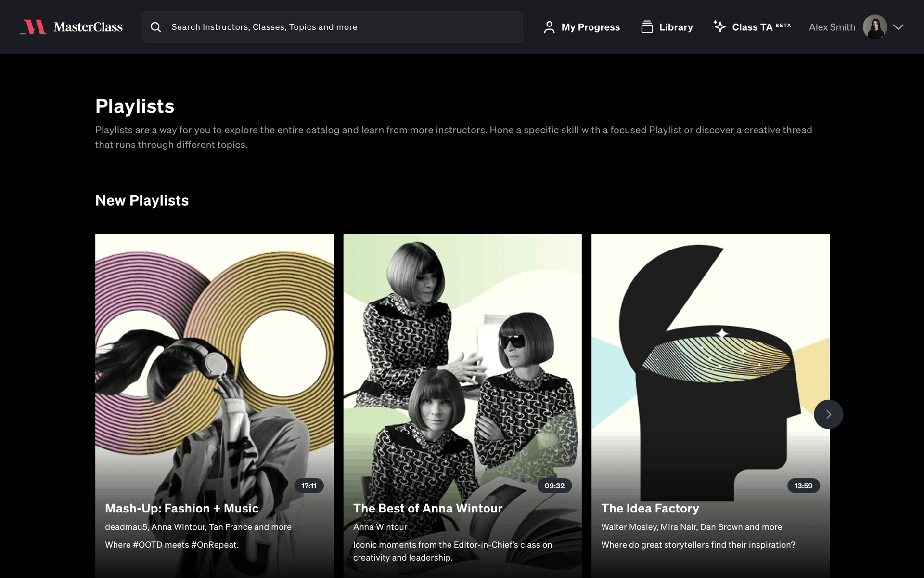Click the 'Anna Wintour' instructor name under playlist title
924x578 pixels.
click(380, 527)
